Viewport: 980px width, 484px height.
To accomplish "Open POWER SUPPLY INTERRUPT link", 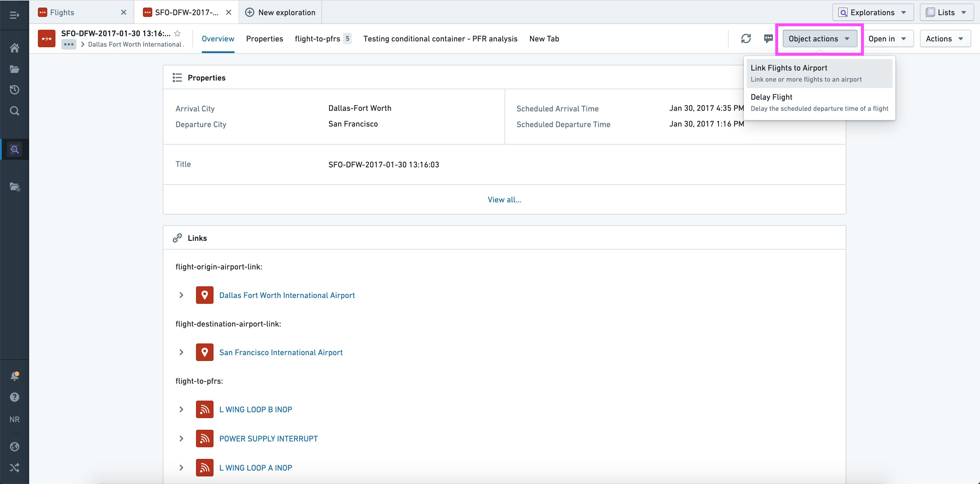I will [268, 439].
